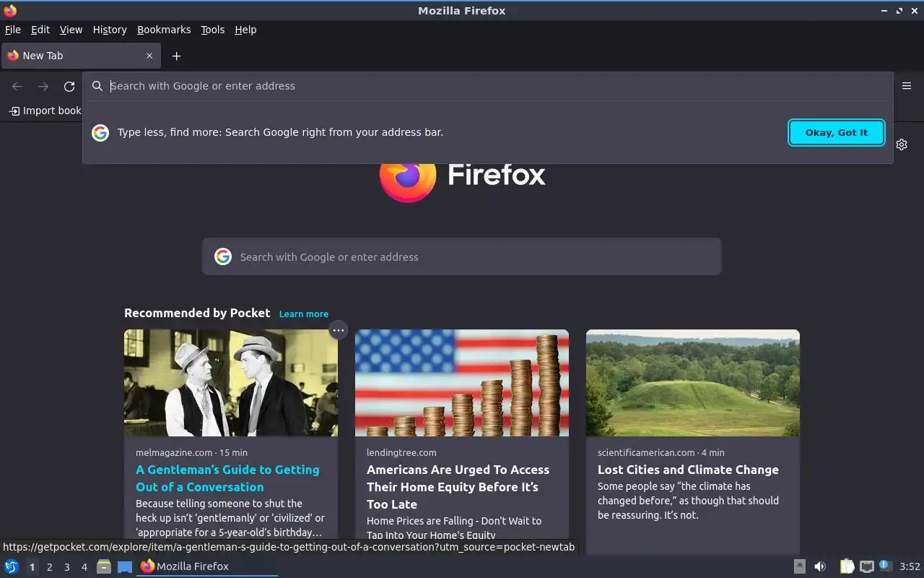Open the View menu
924x578 pixels.
pos(71,30)
